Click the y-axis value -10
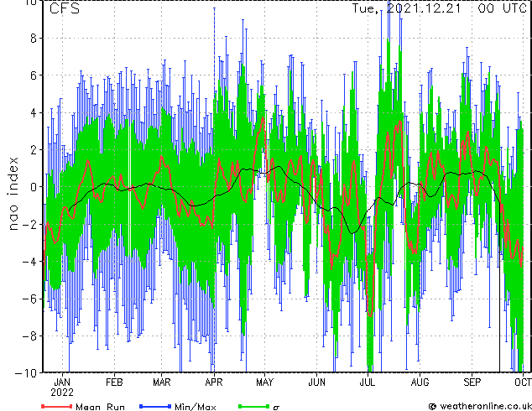 pyautogui.click(x=26, y=373)
